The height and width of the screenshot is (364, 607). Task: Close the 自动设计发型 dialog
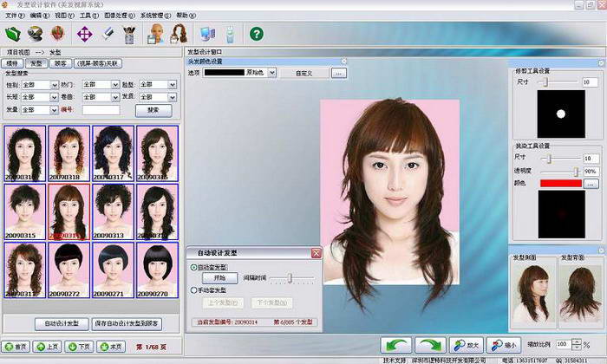(x=317, y=253)
